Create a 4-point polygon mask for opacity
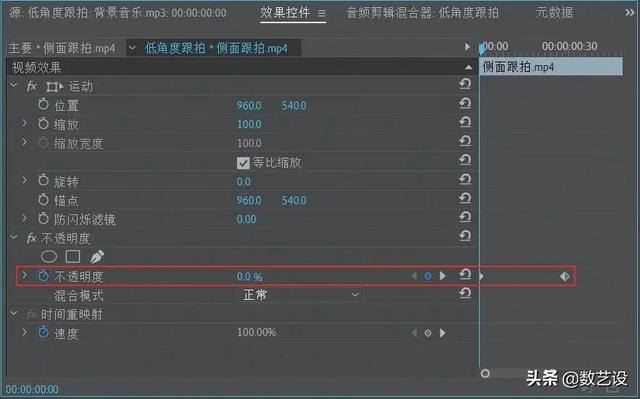The width and height of the screenshot is (640, 399). coord(73,257)
